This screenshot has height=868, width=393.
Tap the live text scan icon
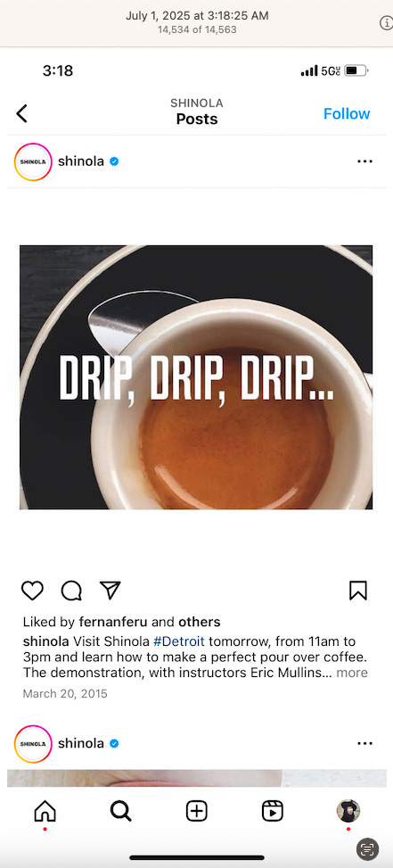click(367, 848)
